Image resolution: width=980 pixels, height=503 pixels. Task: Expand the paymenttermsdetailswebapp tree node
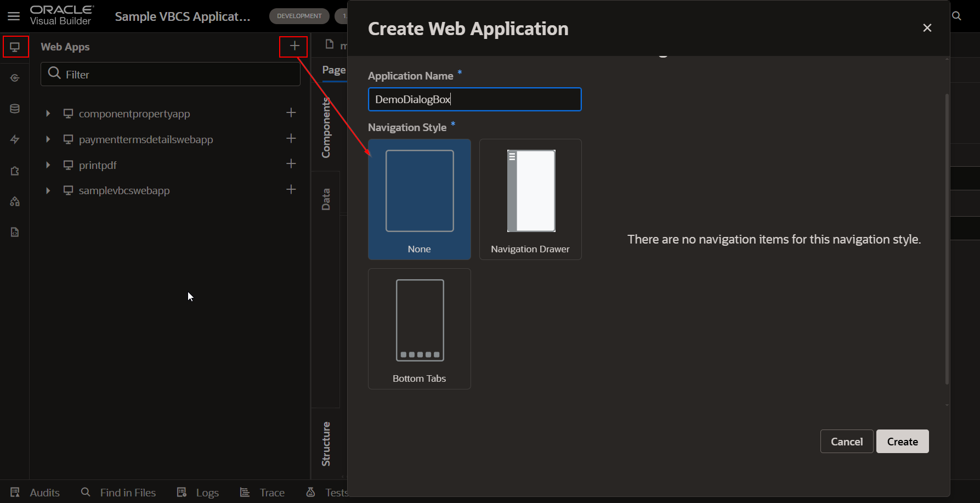pos(48,139)
